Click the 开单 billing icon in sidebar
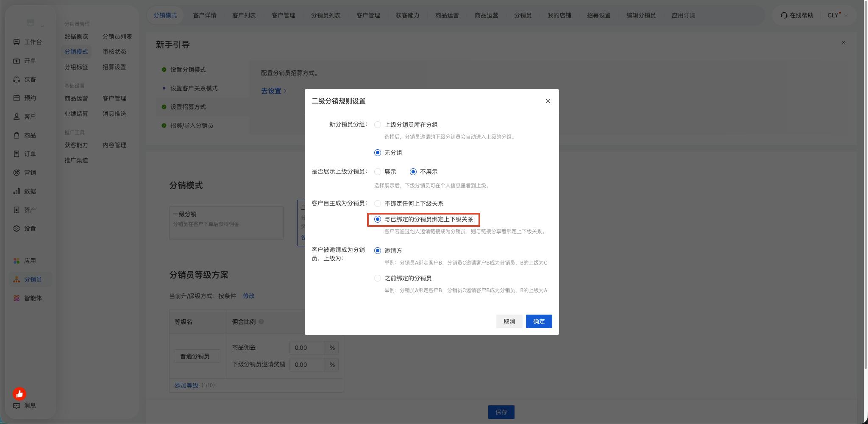Viewport: 868px width, 424px height. (17, 61)
